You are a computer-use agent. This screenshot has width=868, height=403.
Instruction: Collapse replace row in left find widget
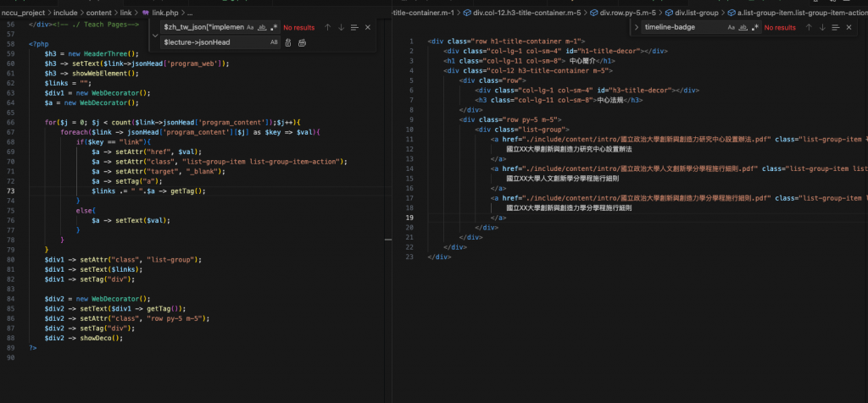155,35
